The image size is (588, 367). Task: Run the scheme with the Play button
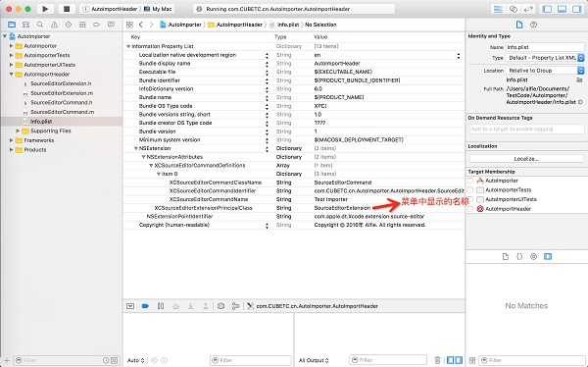tap(45, 9)
